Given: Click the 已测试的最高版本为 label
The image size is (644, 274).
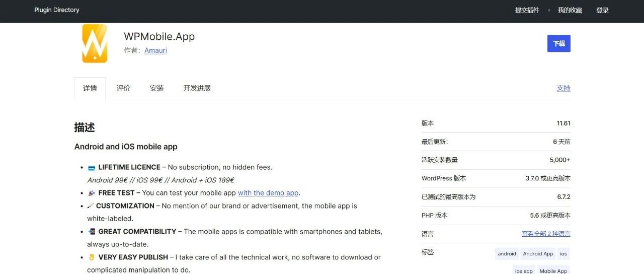Looking at the screenshot, I should tap(448, 197).
